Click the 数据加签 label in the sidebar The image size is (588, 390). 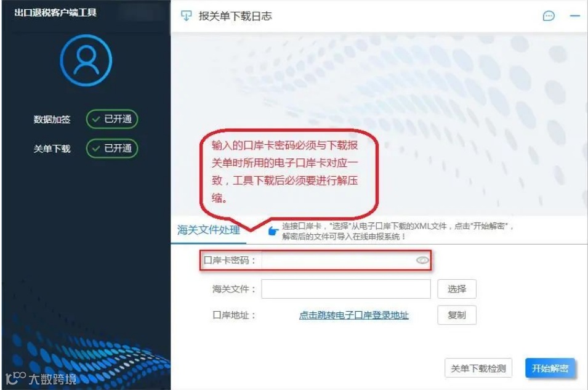click(x=52, y=120)
